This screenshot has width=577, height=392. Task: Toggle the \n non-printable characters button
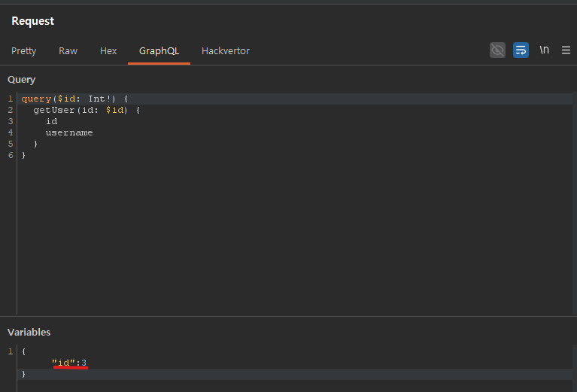544,50
